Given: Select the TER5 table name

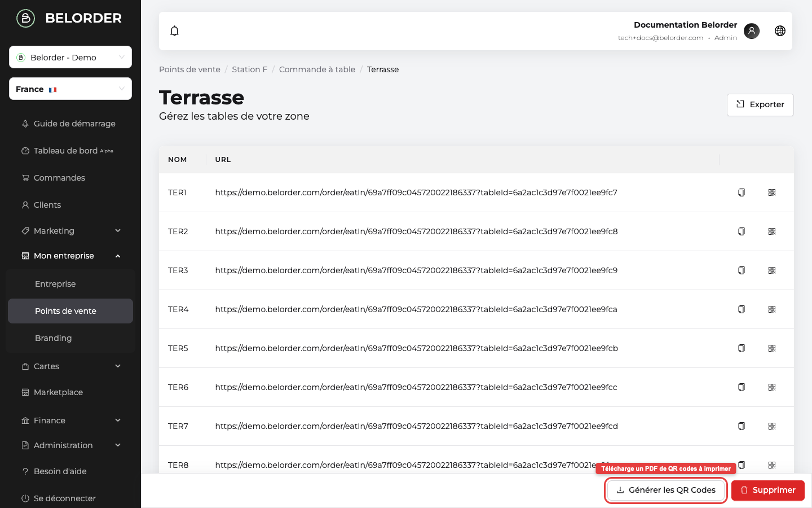Looking at the screenshot, I should 178,348.
